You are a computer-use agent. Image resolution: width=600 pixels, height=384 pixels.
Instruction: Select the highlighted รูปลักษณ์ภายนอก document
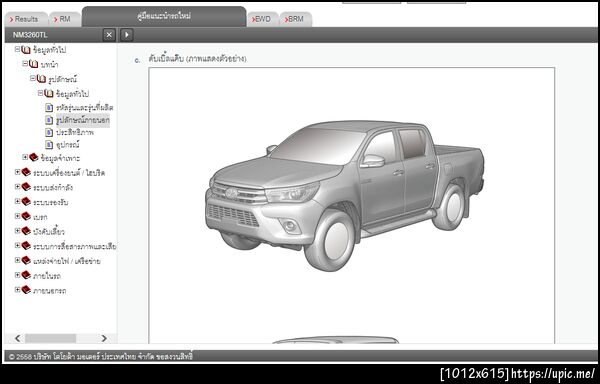point(83,120)
